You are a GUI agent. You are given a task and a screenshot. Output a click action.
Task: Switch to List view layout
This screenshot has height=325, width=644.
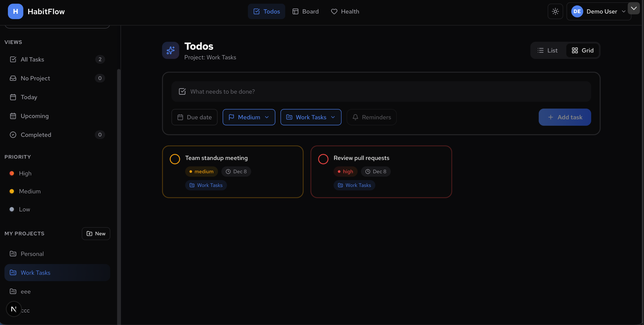pos(547,50)
